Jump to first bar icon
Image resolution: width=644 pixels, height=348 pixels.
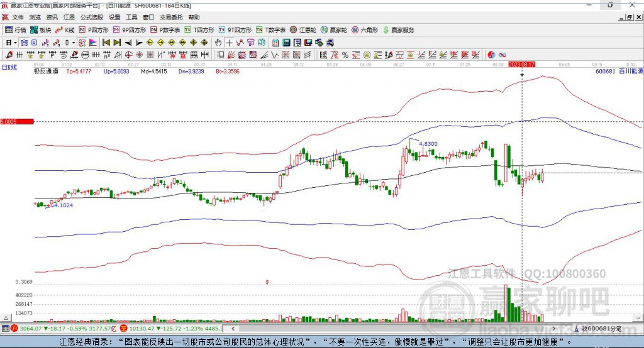(106, 43)
